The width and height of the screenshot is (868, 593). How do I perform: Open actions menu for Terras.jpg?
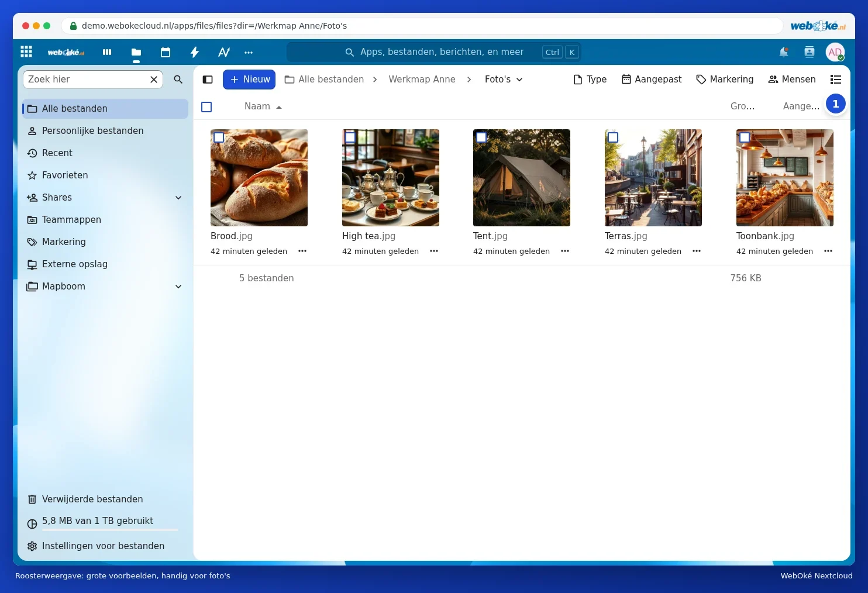click(x=697, y=251)
